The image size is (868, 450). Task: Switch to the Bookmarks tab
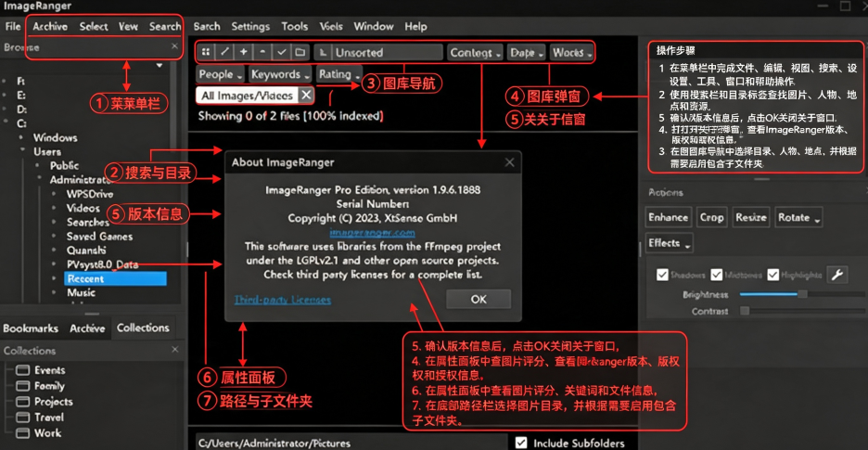coord(31,328)
